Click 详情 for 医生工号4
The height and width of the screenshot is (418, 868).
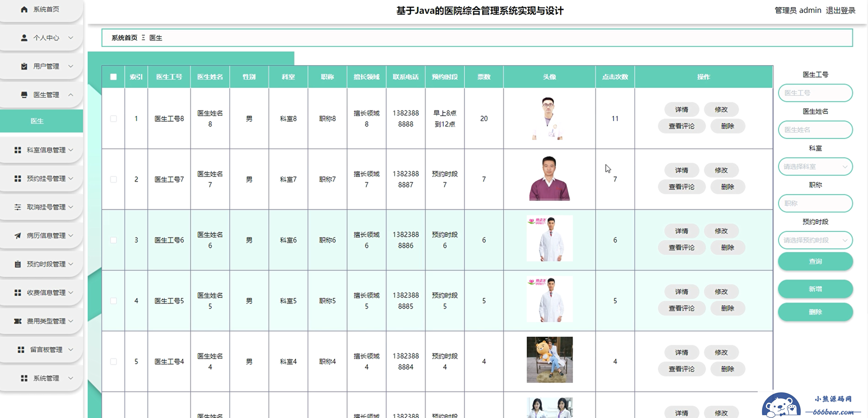682,352
